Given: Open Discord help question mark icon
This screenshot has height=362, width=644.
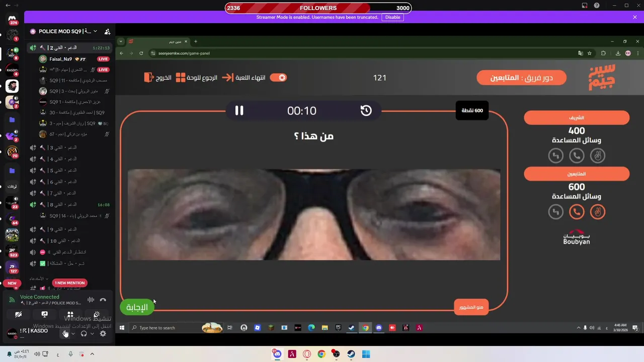Looking at the screenshot, I should (x=596, y=6).
